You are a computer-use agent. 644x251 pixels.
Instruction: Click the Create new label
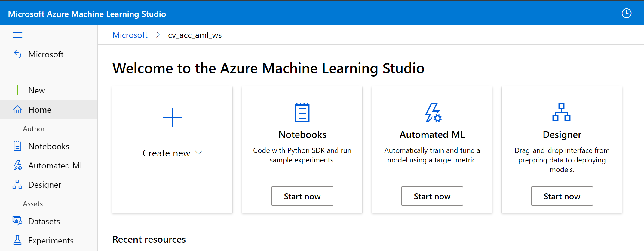[166, 153]
